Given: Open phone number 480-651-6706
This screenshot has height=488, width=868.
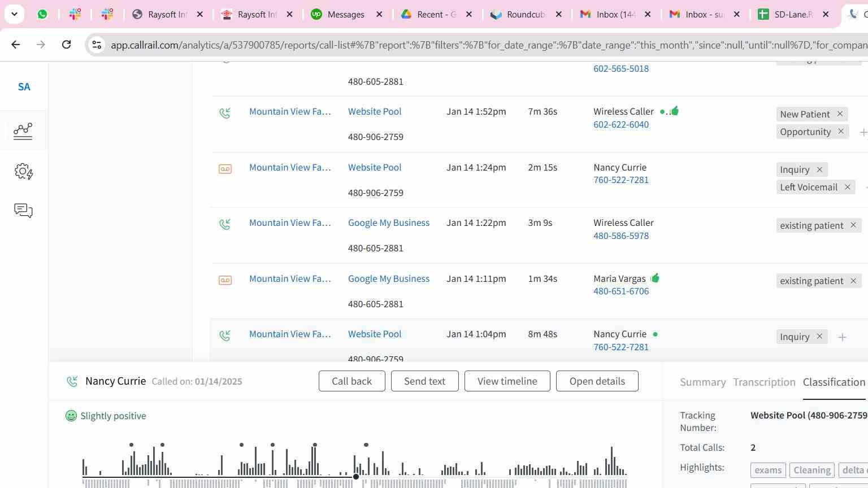Looking at the screenshot, I should tap(621, 291).
